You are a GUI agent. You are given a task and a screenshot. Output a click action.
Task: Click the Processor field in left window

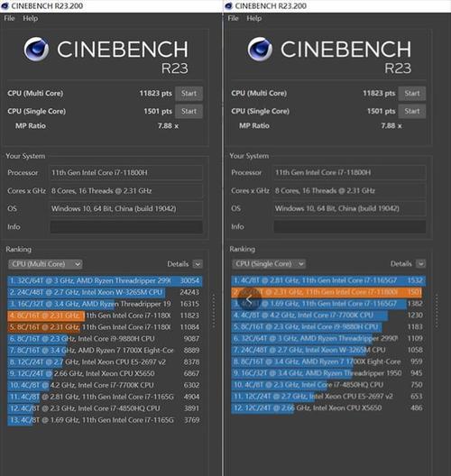click(126, 173)
